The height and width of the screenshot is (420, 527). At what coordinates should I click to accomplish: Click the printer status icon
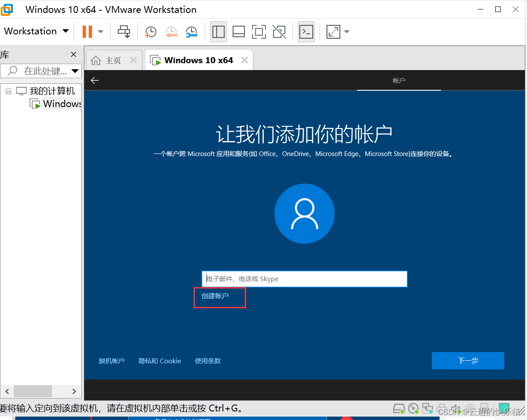click(x=441, y=408)
